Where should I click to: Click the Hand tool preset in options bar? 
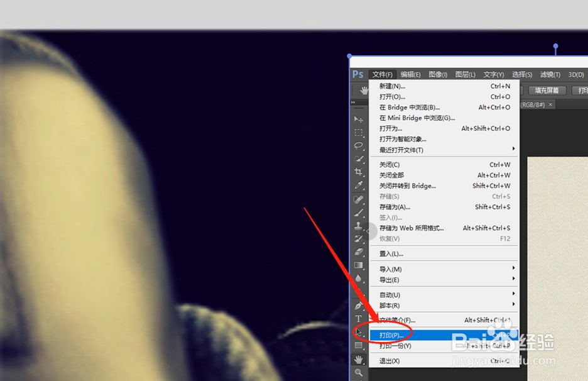coord(364,91)
